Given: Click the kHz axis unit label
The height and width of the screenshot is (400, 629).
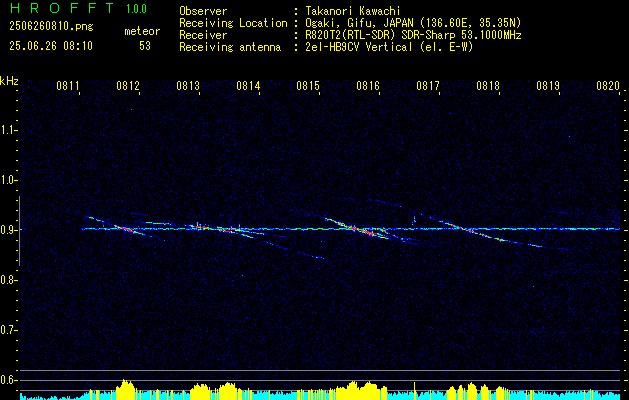Looking at the screenshot, I should (x=9, y=81).
